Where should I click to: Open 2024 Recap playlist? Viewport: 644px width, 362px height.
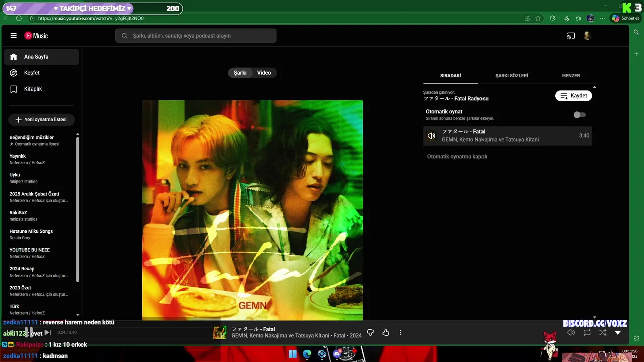coord(39,272)
